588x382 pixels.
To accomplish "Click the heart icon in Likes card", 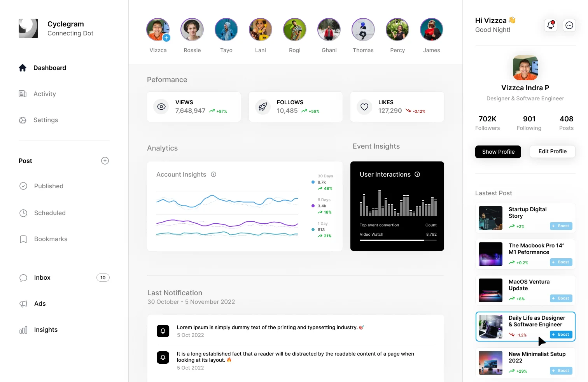I will [364, 107].
